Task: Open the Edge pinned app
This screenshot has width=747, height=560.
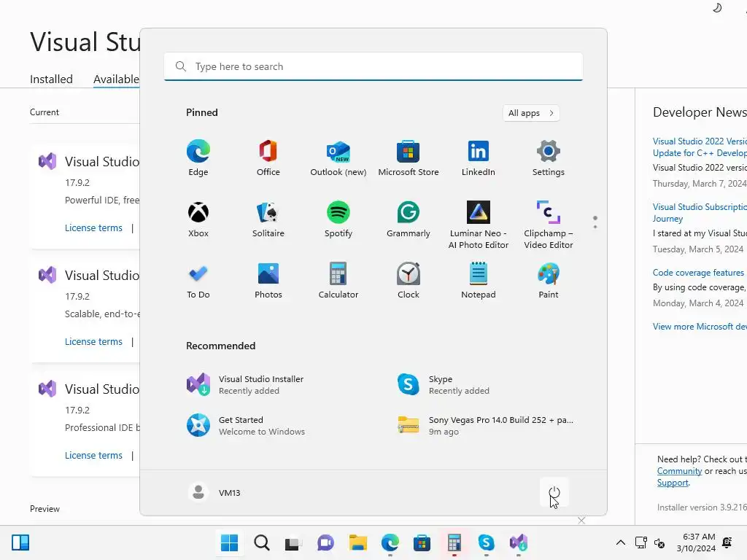Action: tap(198, 157)
